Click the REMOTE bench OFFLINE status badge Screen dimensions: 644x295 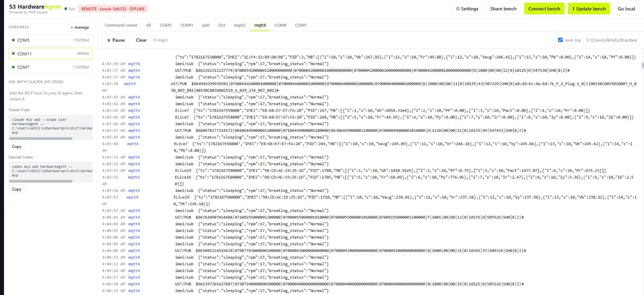(113, 9)
